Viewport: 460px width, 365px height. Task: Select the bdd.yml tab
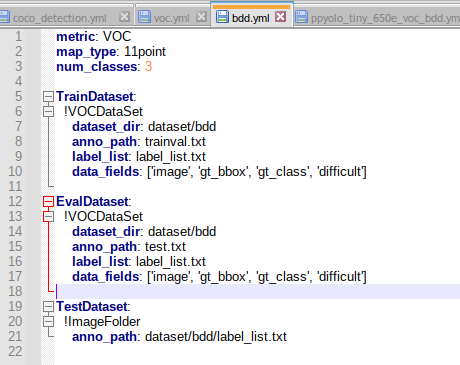(252, 17)
